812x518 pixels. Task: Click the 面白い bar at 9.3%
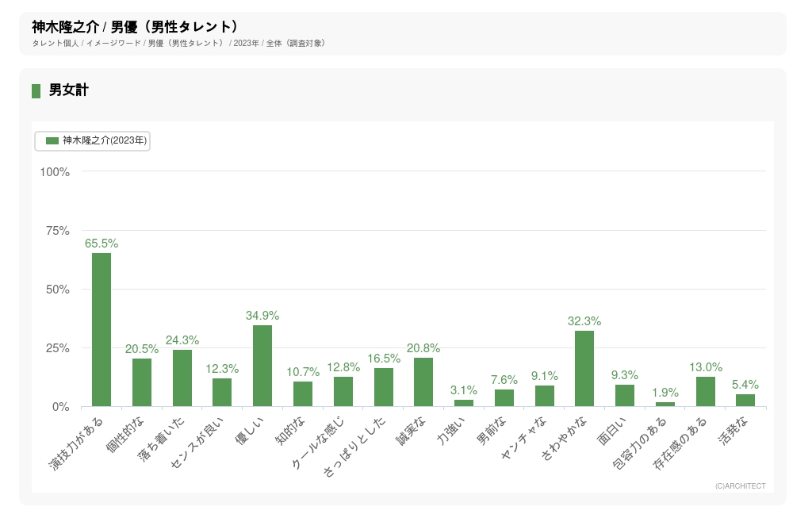[625, 396]
